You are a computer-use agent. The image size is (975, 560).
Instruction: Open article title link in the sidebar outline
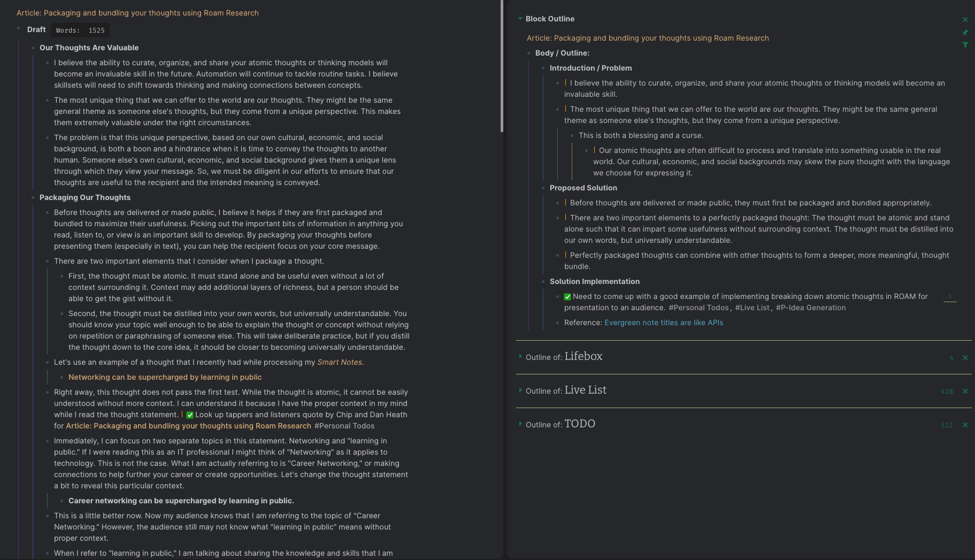648,38
